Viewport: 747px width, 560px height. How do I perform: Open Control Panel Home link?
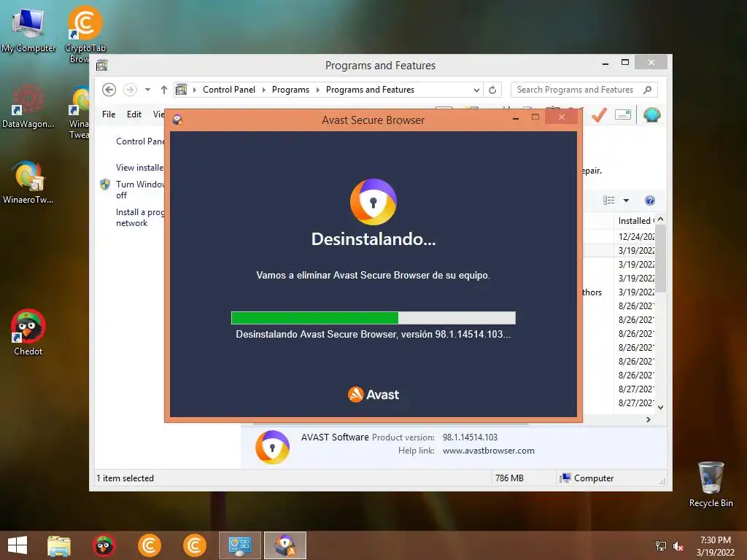pos(140,141)
